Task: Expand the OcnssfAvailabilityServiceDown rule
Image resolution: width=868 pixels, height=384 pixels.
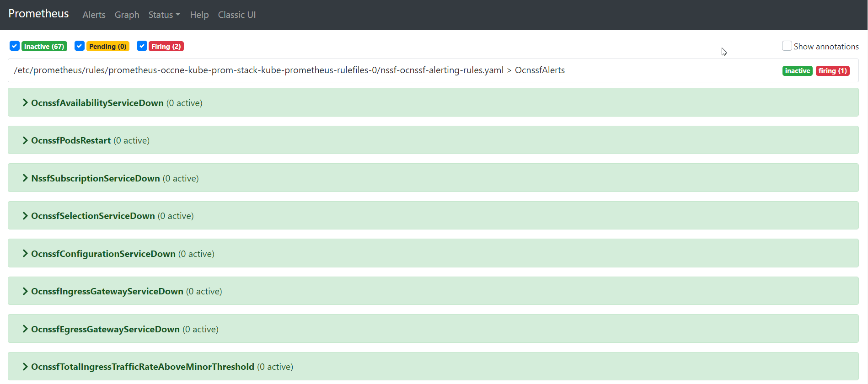Action: 97,103
